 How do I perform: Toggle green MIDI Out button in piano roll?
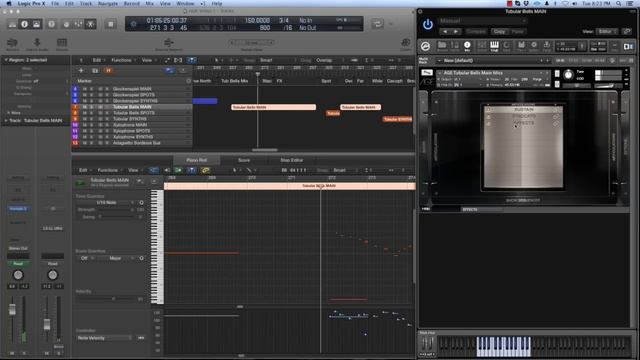pyautogui.click(x=178, y=170)
